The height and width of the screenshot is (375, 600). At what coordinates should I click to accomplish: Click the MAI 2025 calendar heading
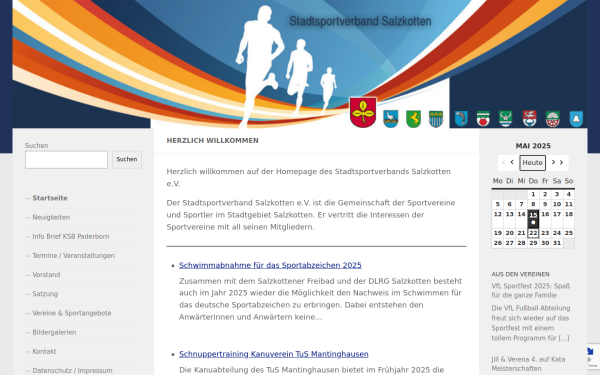[x=533, y=146]
